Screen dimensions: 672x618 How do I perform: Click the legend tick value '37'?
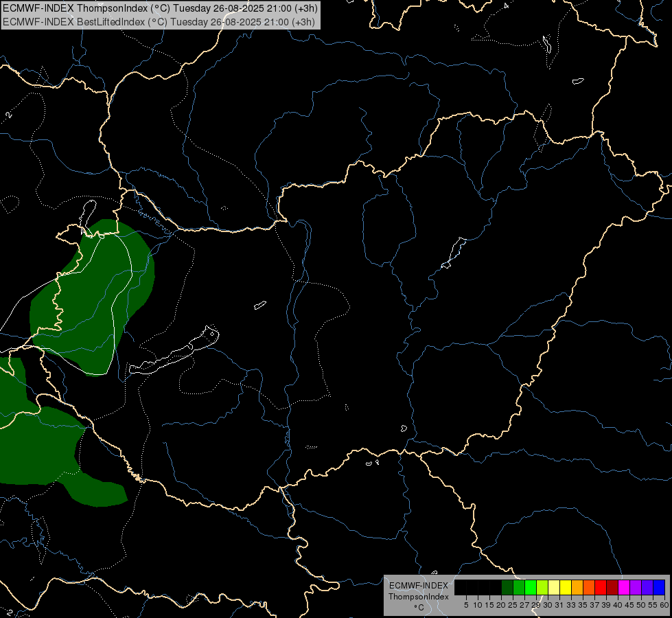point(595,605)
